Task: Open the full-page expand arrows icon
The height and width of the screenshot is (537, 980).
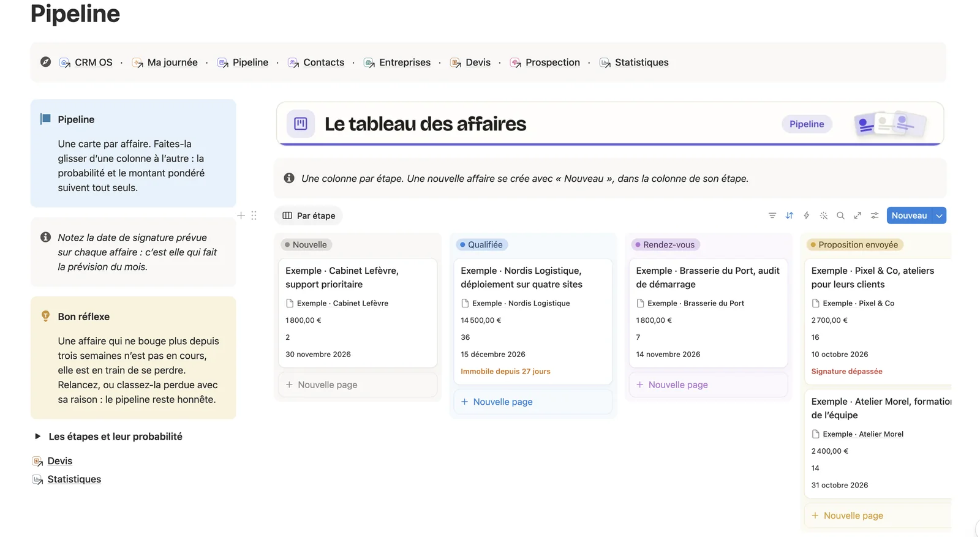Action: pyautogui.click(x=858, y=216)
